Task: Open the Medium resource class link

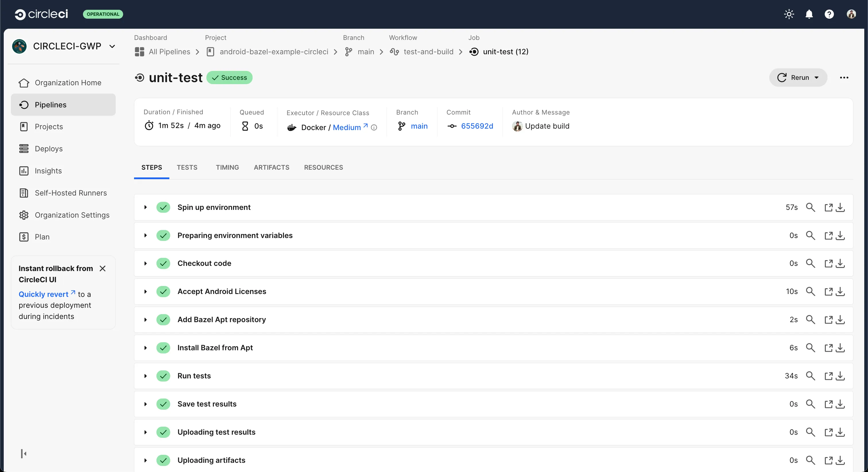Action: click(350, 127)
